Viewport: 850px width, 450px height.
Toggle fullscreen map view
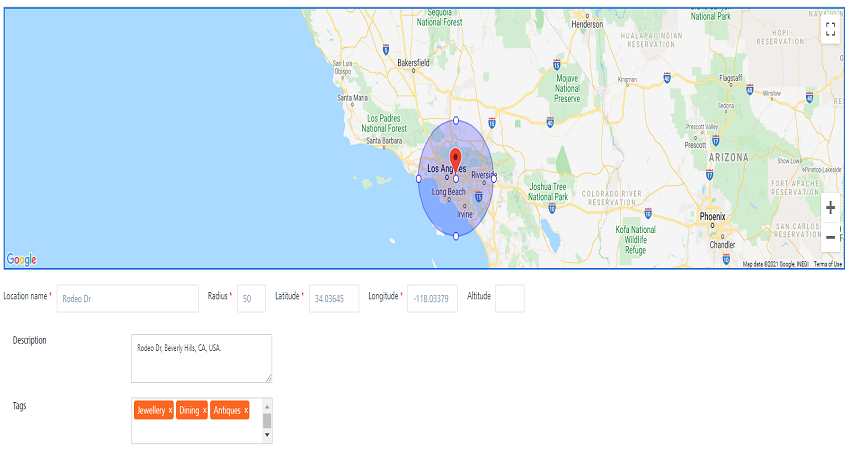pyautogui.click(x=830, y=30)
